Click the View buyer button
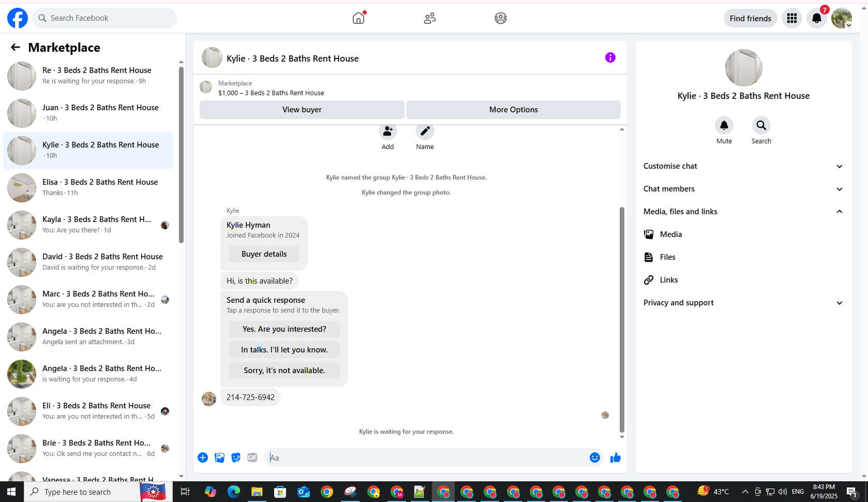 click(x=302, y=110)
